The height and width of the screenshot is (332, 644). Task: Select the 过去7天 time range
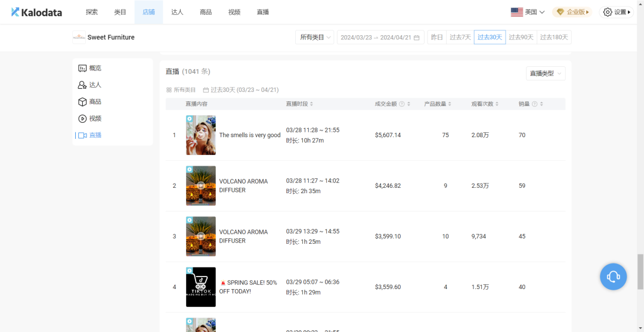tap(460, 38)
